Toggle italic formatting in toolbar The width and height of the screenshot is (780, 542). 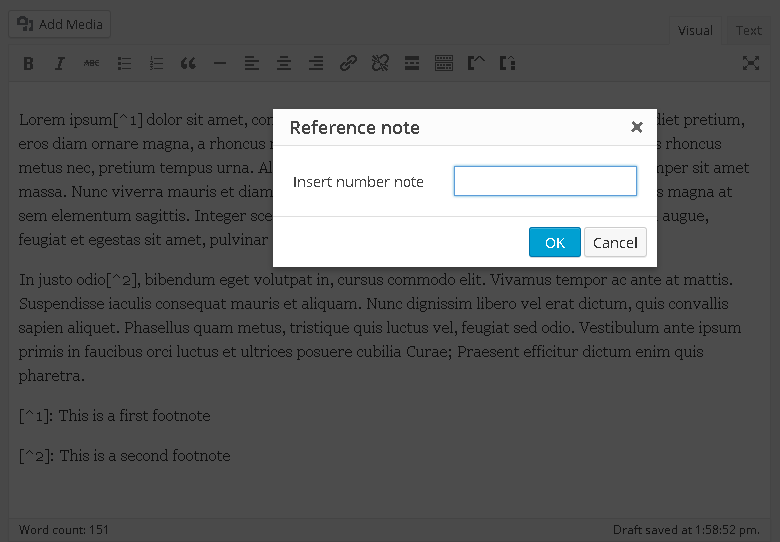(x=59, y=64)
